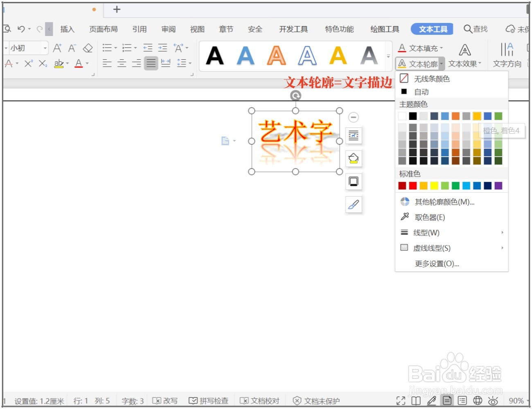This screenshot has width=532, height=409.
Task: Select the blue fill WordArt style
Action: tap(246, 56)
